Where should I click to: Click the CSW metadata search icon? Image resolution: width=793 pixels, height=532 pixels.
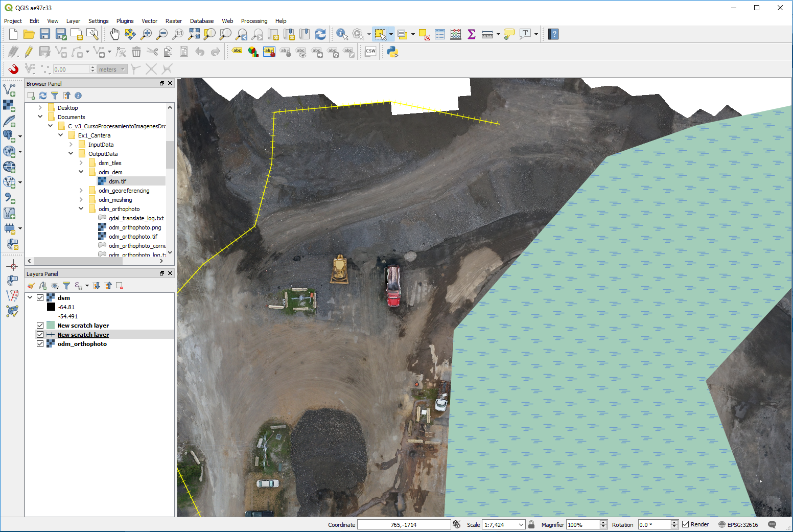point(370,52)
